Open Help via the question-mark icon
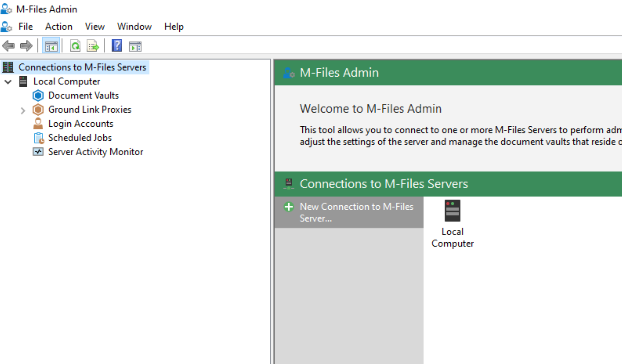622x364 pixels. pos(117,46)
